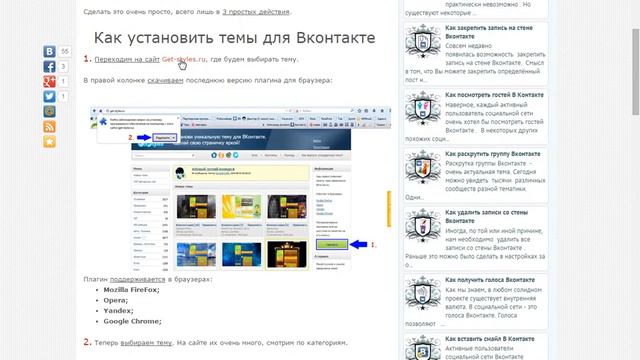Screen dimensions: 640x360
Task: Click the page's vertical scrollbar thumb
Action: click(636, 72)
